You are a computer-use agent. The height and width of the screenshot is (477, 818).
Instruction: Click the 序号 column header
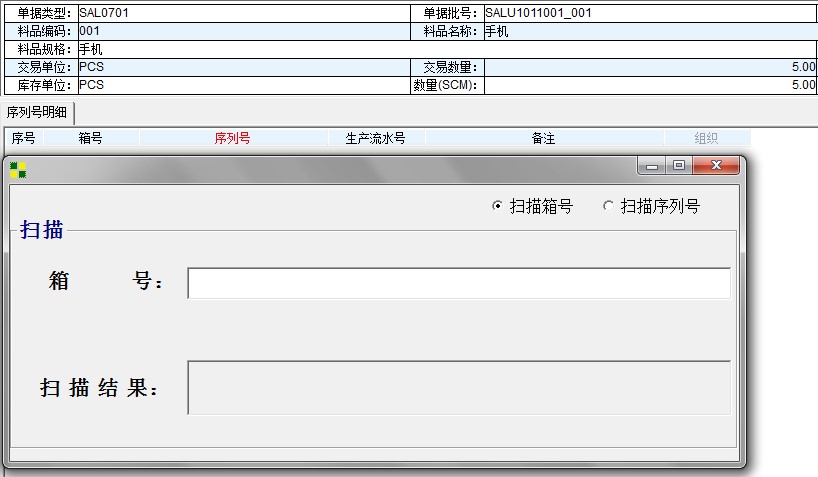click(23, 138)
